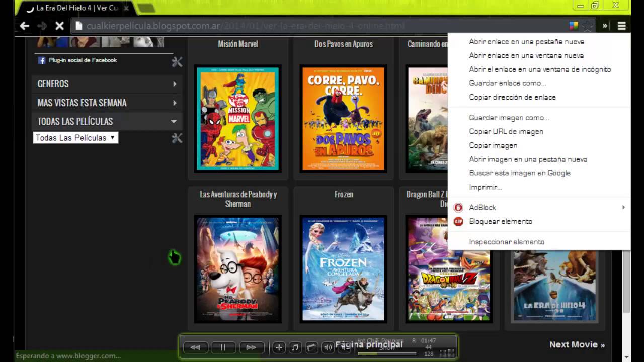Open the Dos Pavos en Apuros title link
The width and height of the screenshot is (644, 362).
[344, 44]
